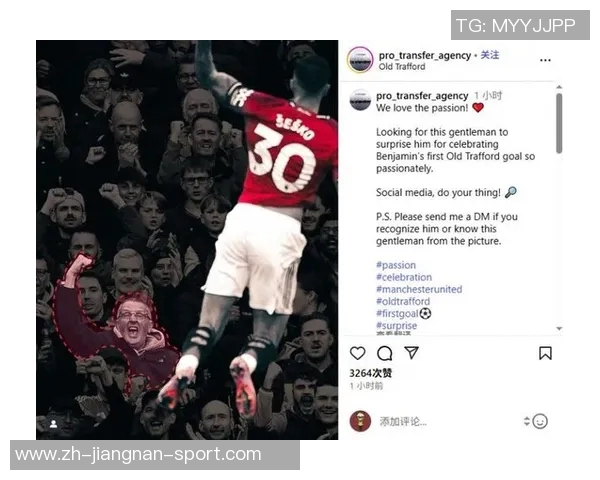View the 3264次赞 likes list
The width and height of the screenshot is (600, 480).
pos(370,373)
